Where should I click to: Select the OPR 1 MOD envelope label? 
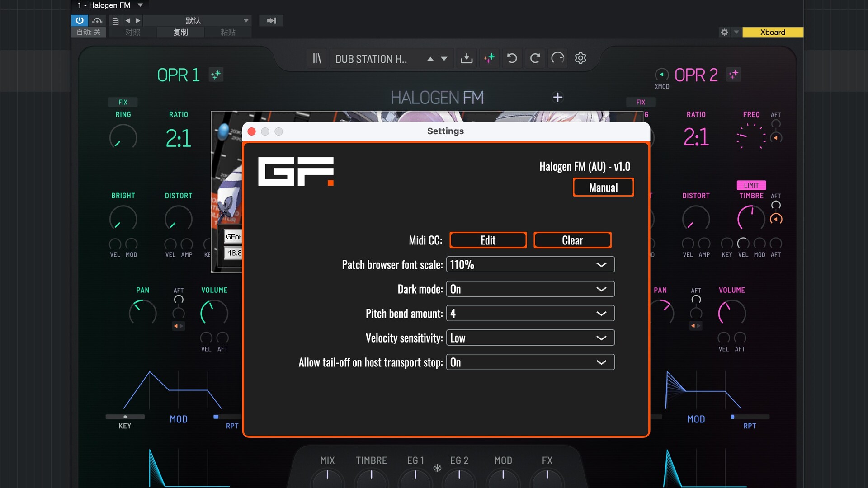179,419
